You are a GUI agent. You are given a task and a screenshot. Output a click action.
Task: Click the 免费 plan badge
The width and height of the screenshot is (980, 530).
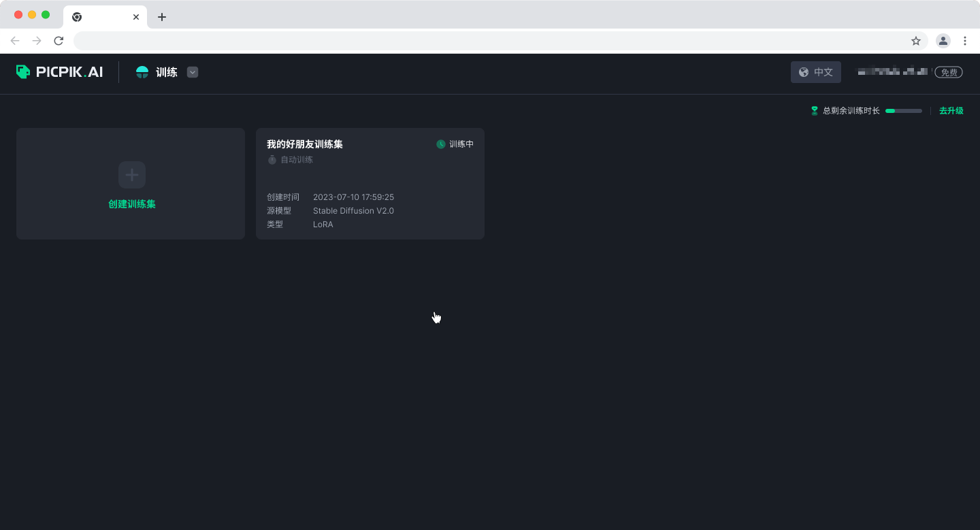point(949,72)
